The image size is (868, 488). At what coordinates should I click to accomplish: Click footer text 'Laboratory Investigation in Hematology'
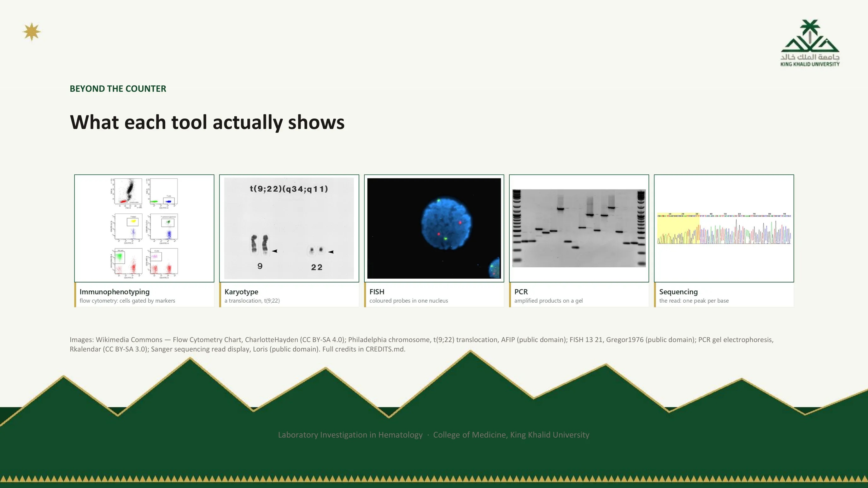click(x=350, y=435)
